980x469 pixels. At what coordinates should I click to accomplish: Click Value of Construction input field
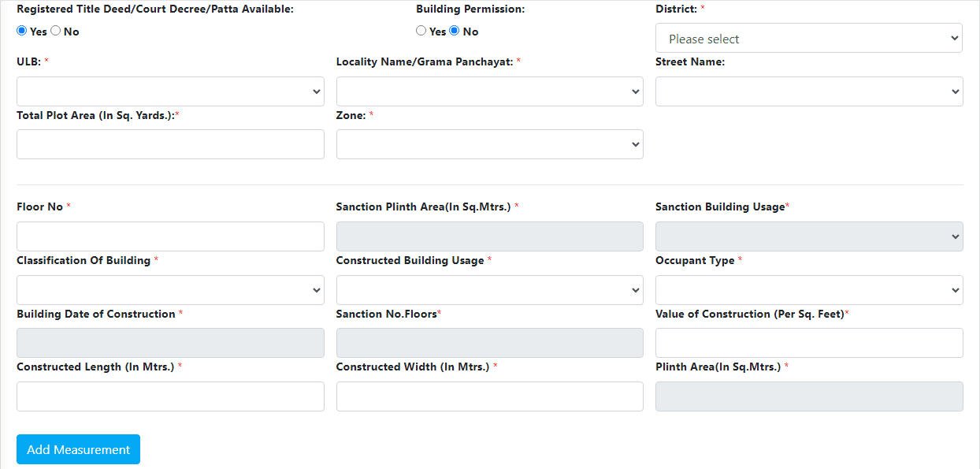coord(808,343)
